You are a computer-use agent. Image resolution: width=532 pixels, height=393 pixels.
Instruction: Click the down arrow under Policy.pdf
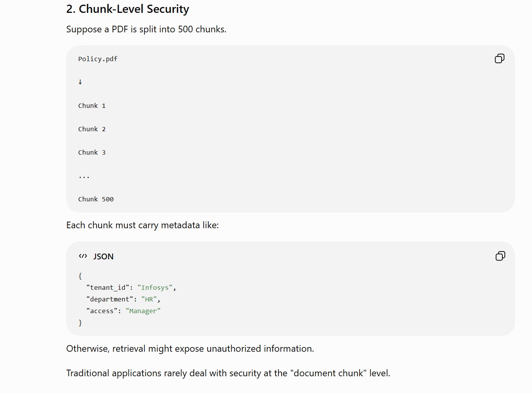tap(80, 82)
